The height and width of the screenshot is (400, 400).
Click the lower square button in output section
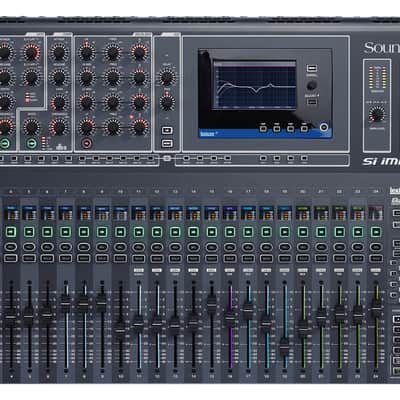tap(167, 144)
